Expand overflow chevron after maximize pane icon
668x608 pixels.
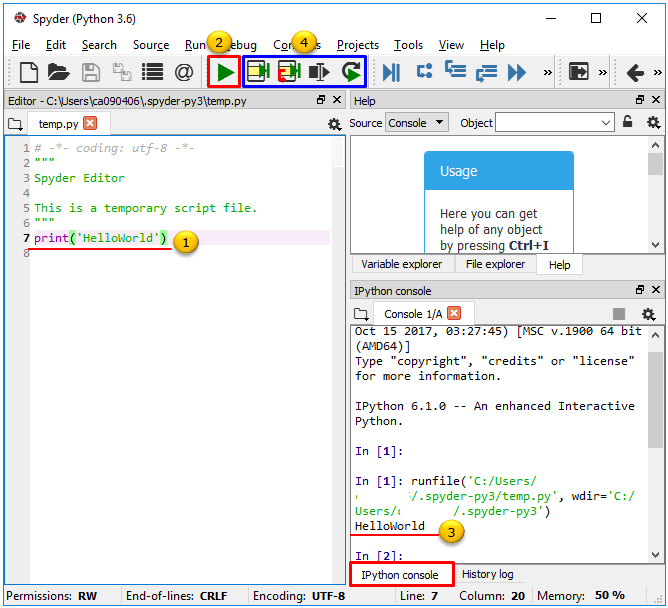pos(602,72)
